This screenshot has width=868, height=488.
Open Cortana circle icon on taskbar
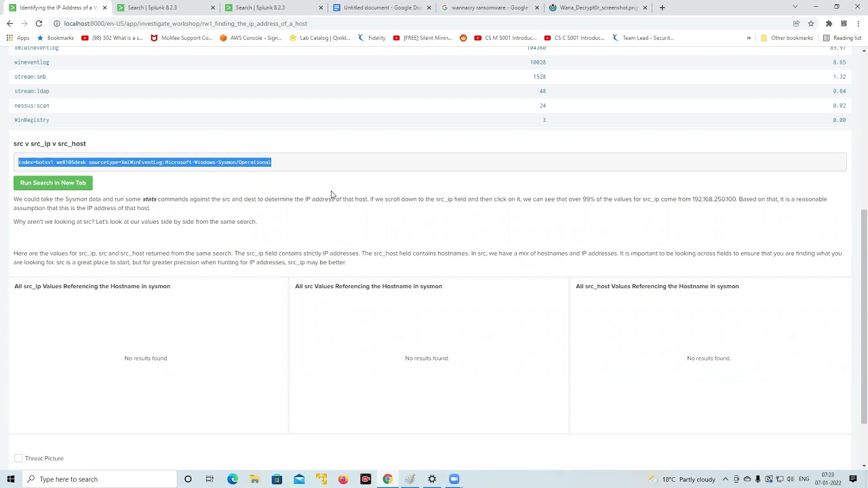coord(188,479)
